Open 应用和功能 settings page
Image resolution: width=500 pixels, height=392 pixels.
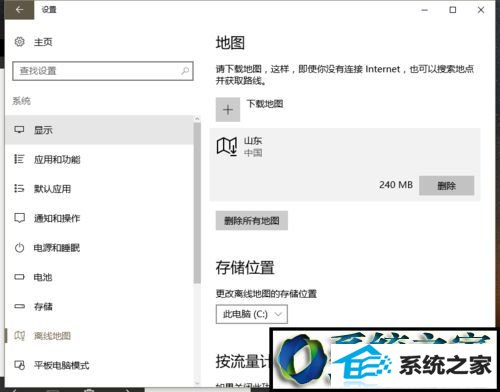coord(99,159)
